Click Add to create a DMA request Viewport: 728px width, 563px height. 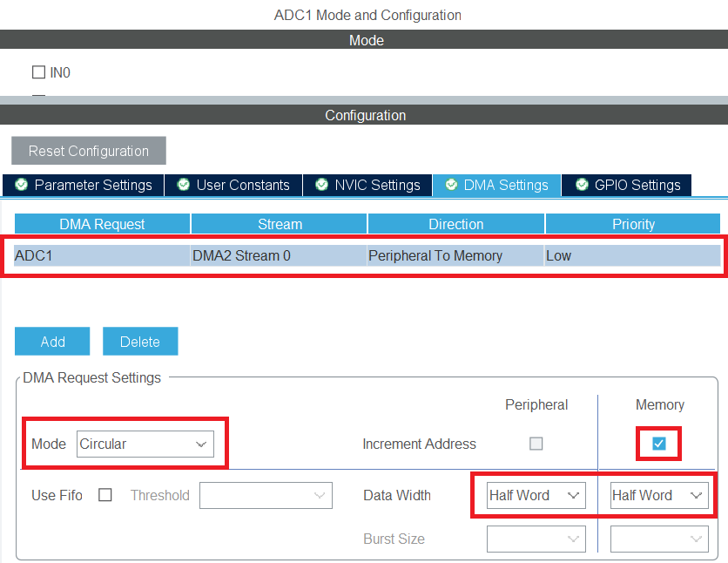[52, 342]
